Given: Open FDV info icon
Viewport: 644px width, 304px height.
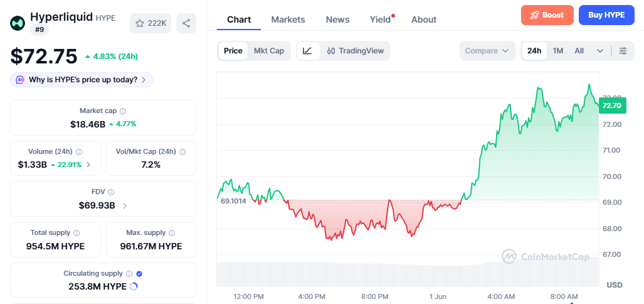Looking at the screenshot, I should tap(111, 192).
